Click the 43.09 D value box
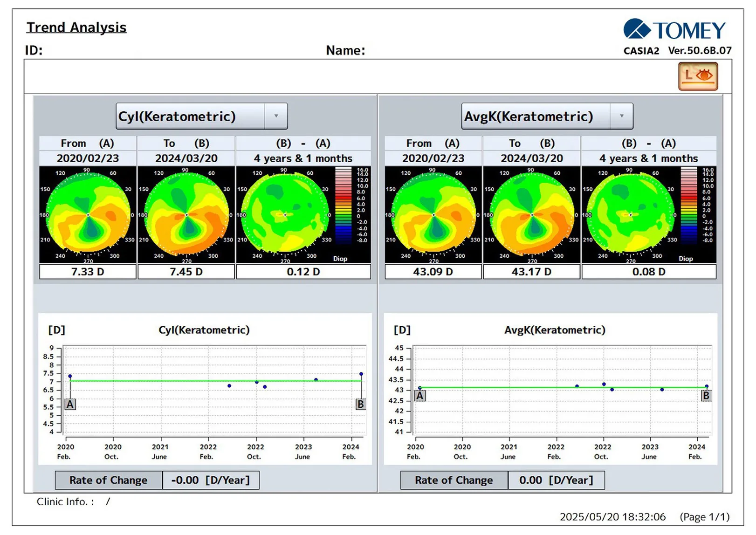Viewport: 756px width, 535px height. coord(433,272)
